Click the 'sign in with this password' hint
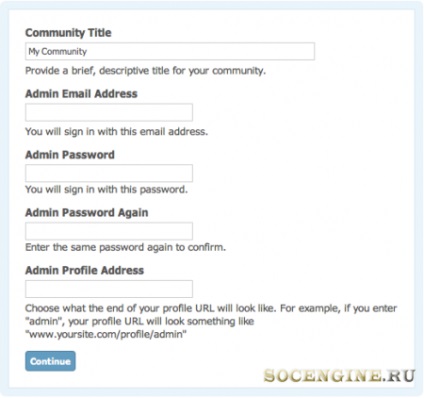The height and width of the screenshot is (398, 424). (107, 190)
